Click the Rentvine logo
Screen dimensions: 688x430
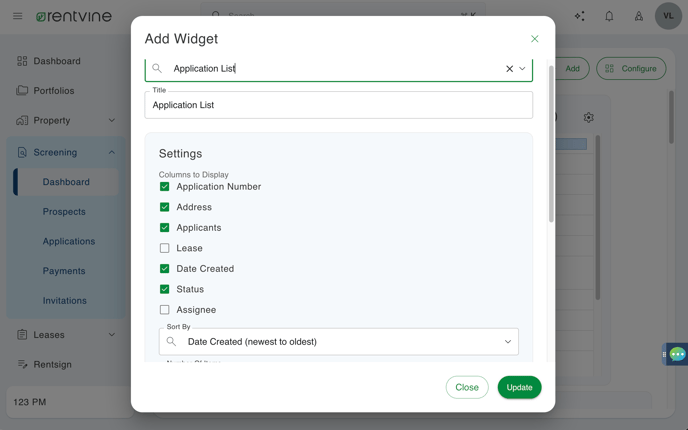[74, 16]
